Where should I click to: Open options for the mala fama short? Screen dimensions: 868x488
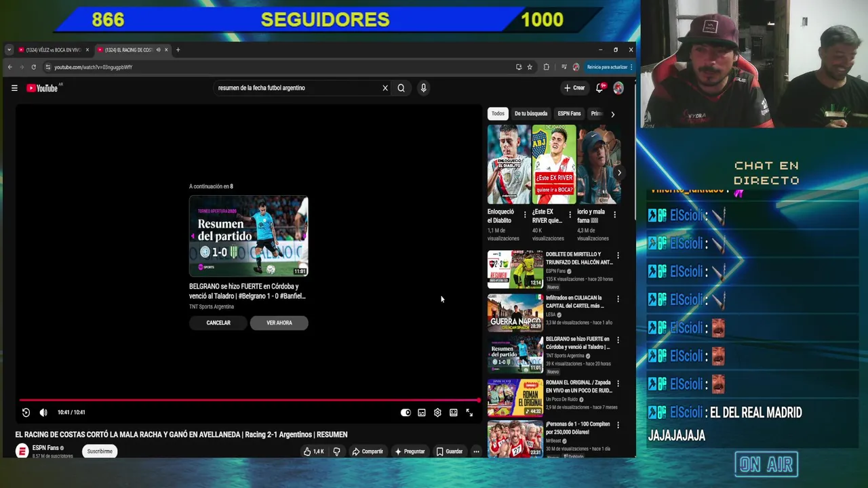click(x=614, y=215)
